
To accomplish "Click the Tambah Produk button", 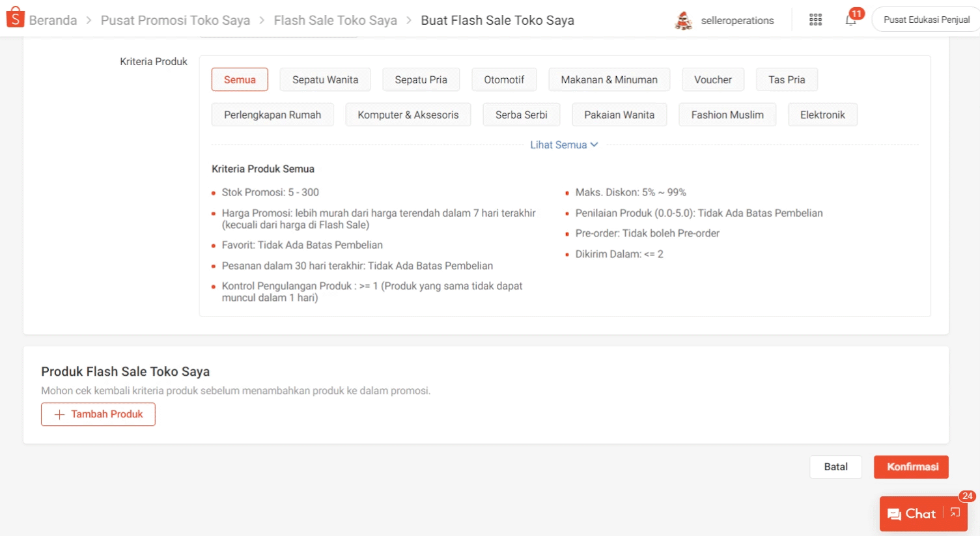I will point(98,414).
